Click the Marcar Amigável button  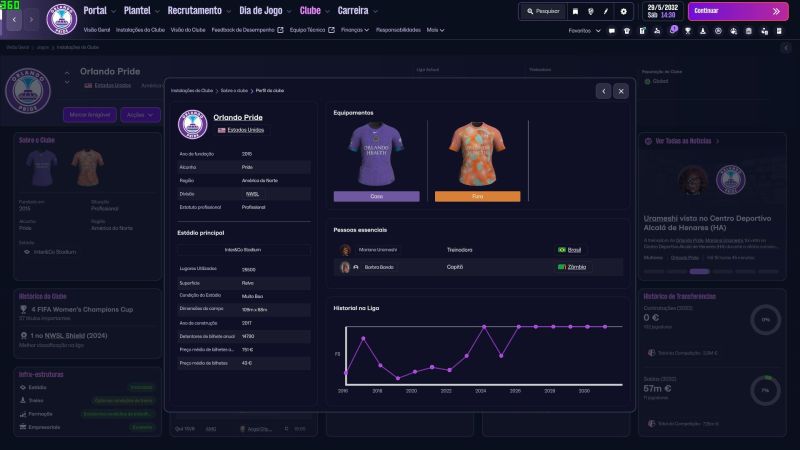point(90,115)
